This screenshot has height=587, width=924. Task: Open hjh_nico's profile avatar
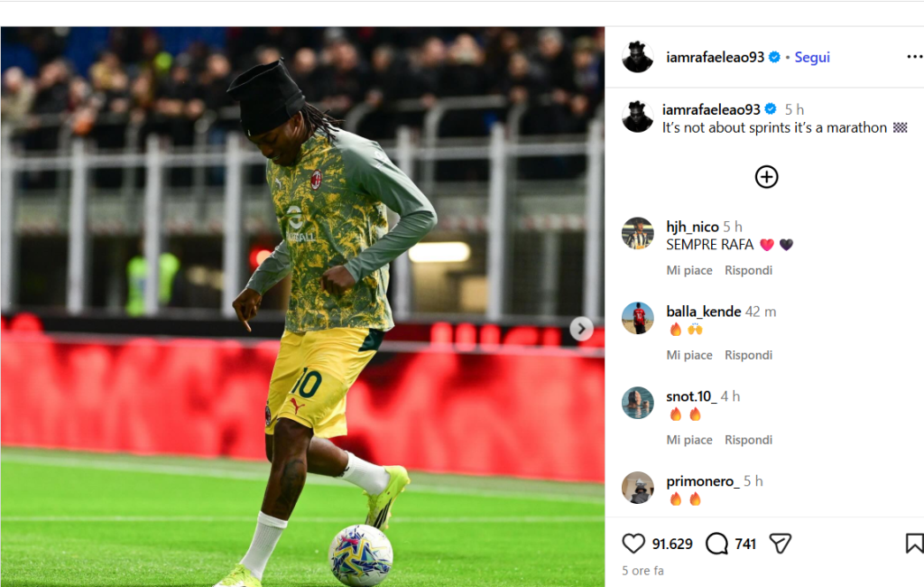click(638, 233)
